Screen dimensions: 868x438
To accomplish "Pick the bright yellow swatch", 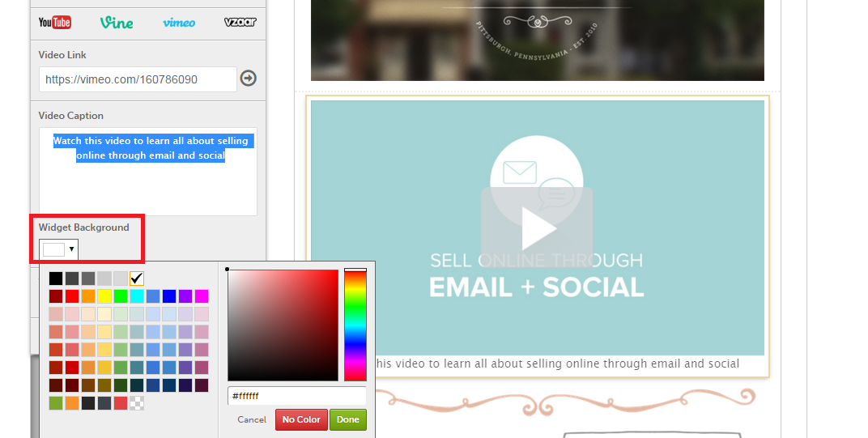I will pos(104,296).
